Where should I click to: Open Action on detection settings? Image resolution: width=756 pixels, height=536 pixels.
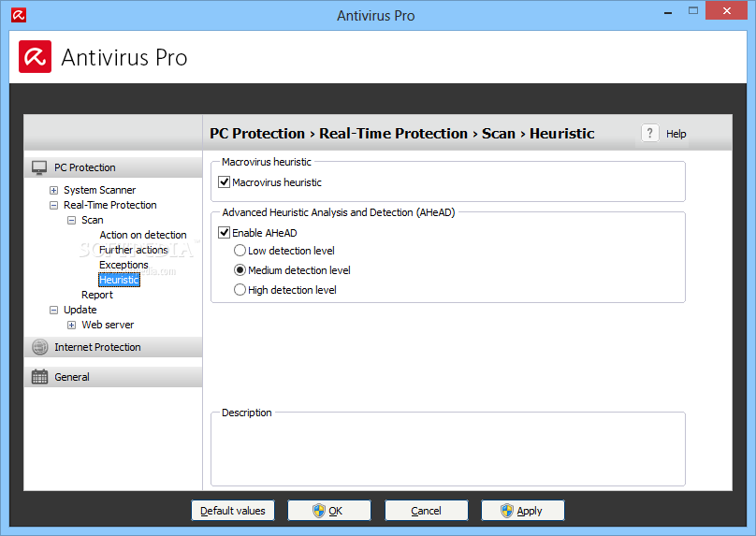click(x=143, y=235)
